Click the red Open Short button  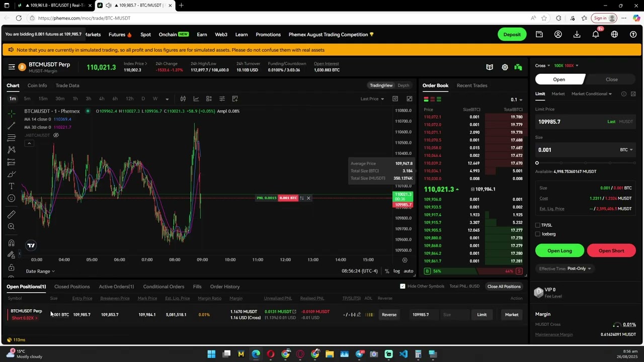point(611,251)
